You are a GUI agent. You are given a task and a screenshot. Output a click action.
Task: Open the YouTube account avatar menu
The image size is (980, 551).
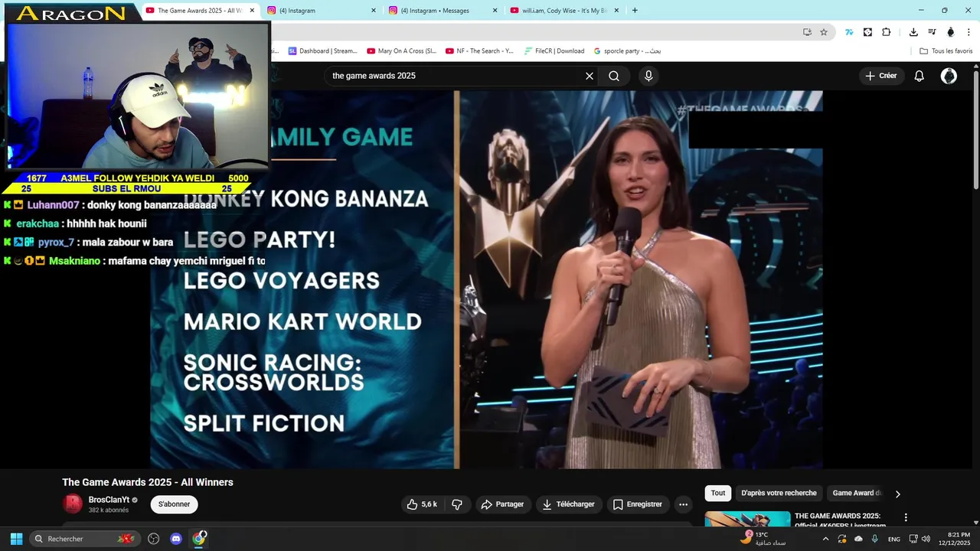949,76
